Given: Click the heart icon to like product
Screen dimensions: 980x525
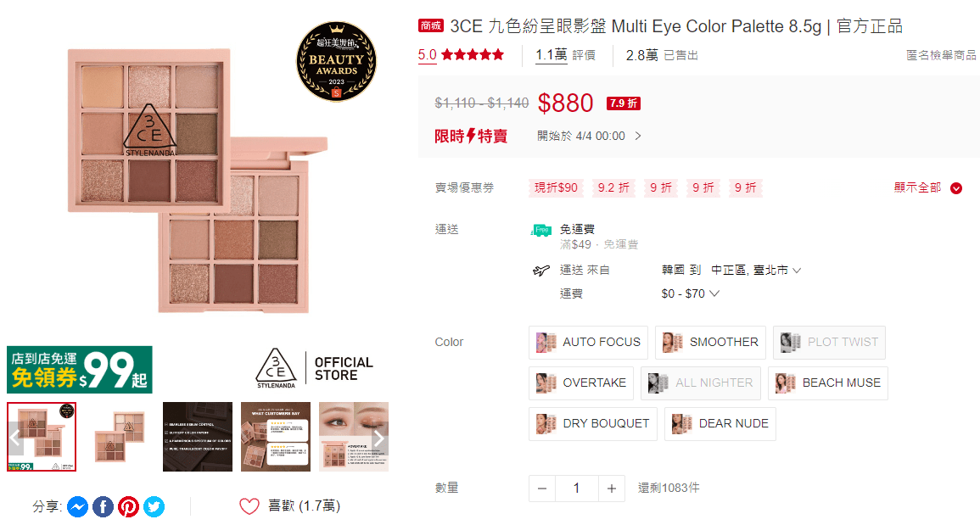Looking at the screenshot, I should tap(249, 506).
